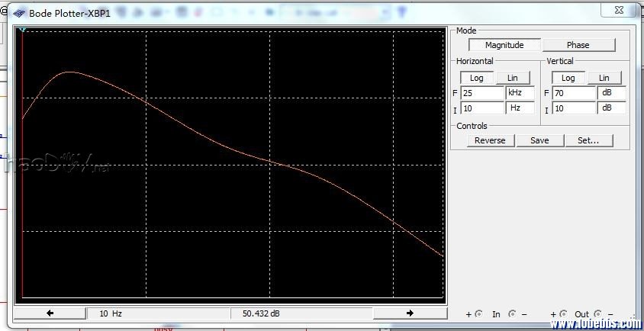The image size is (644, 331).
Task: Click the Vertical initial value field with 10
Action: [x=574, y=108]
